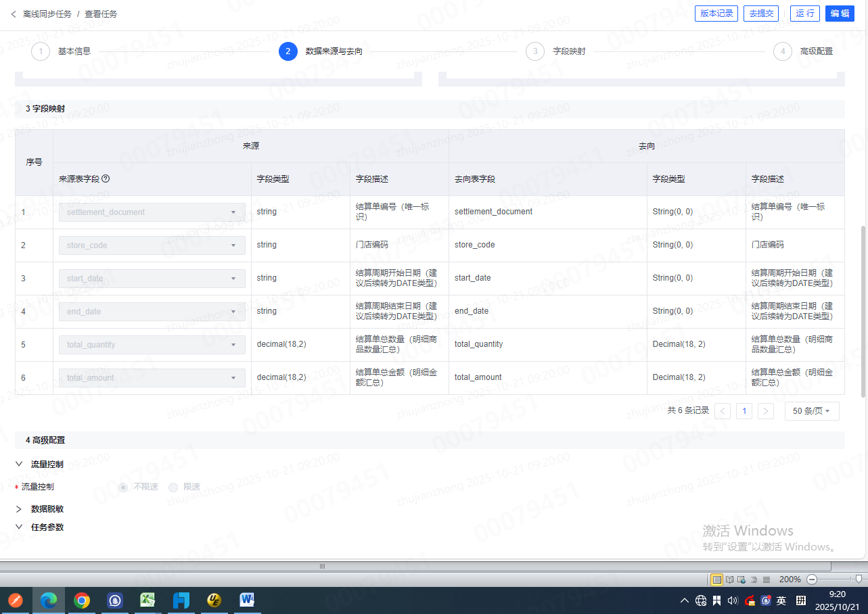The image size is (868, 614).
Task: Click the Outline view icon
Action: click(x=754, y=580)
